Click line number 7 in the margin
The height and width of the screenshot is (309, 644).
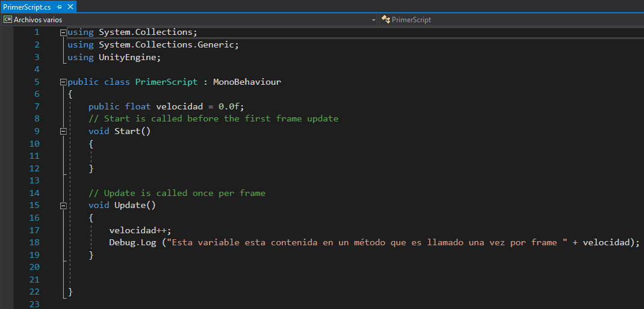36,106
